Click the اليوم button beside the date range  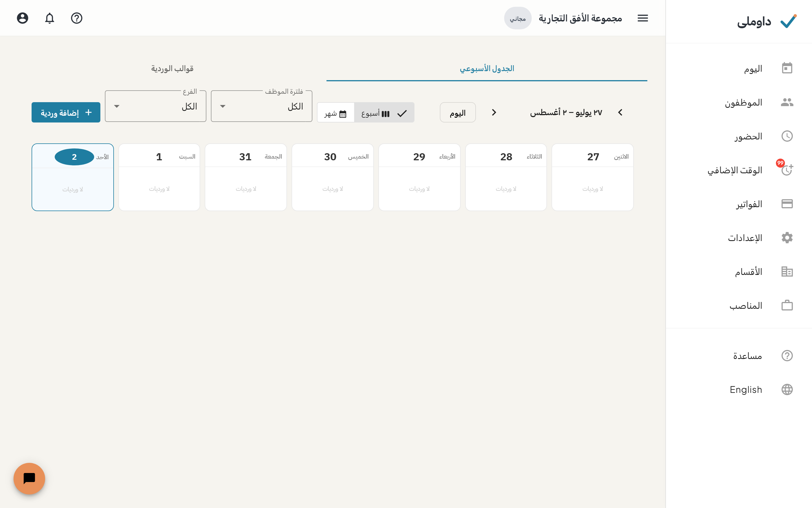(458, 113)
